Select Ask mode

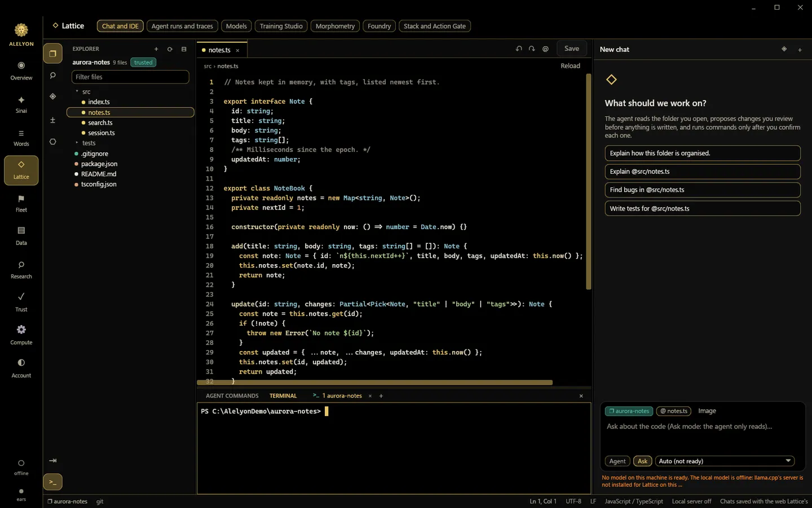click(642, 461)
